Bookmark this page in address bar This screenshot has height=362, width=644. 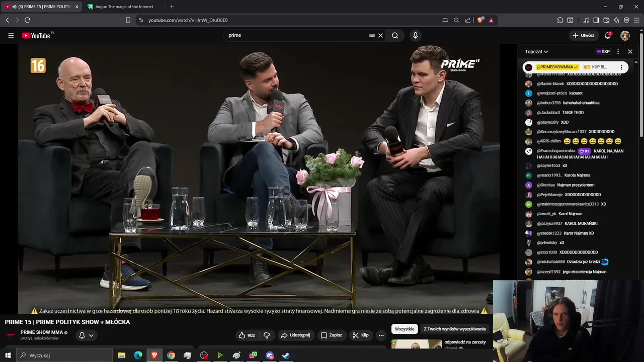tap(128, 20)
